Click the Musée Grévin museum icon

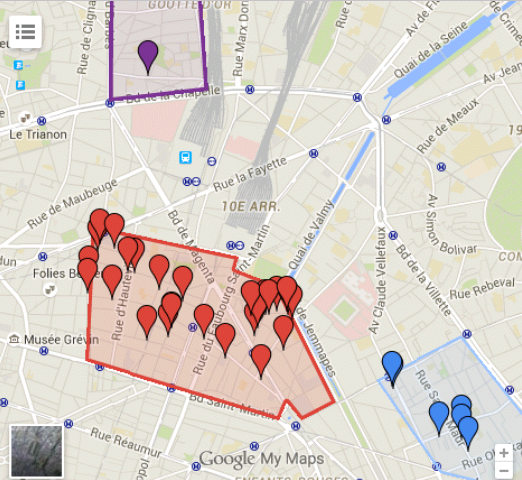click(x=14, y=339)
